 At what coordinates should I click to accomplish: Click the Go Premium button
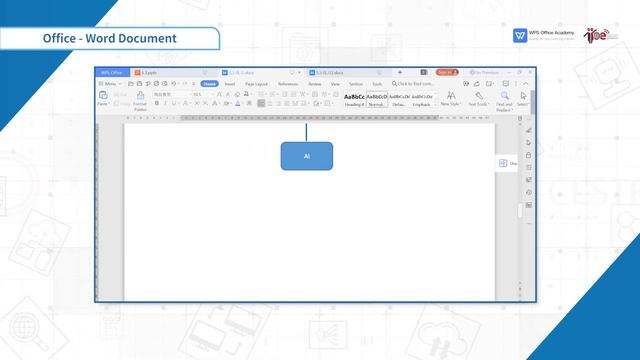pos(484,72)
